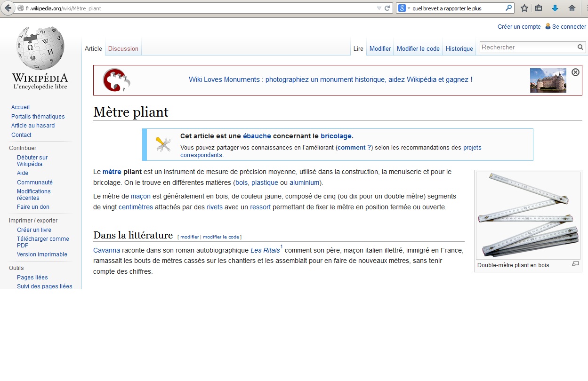Viewport: 588px width, 381px height.
Task: Open the Communauté sidebar link
Action: coord(35,183)
